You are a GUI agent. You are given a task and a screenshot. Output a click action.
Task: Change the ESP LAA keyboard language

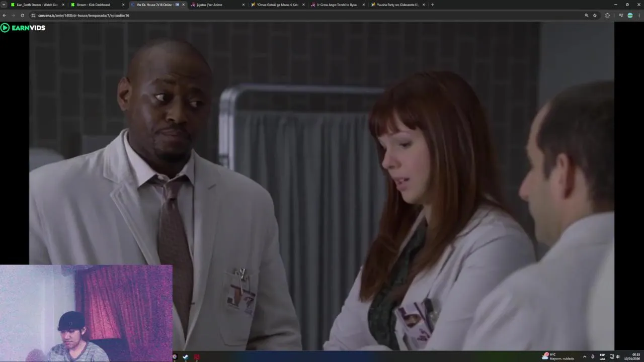pos(602,356)
